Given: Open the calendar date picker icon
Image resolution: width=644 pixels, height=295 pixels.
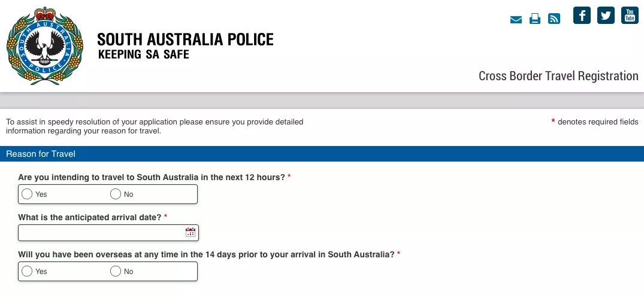Looking at the screenshot, I should point(190,233).
